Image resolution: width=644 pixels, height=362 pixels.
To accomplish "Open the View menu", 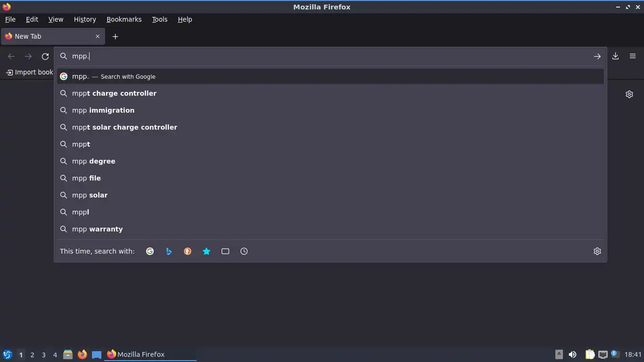I will click(56, 19).
